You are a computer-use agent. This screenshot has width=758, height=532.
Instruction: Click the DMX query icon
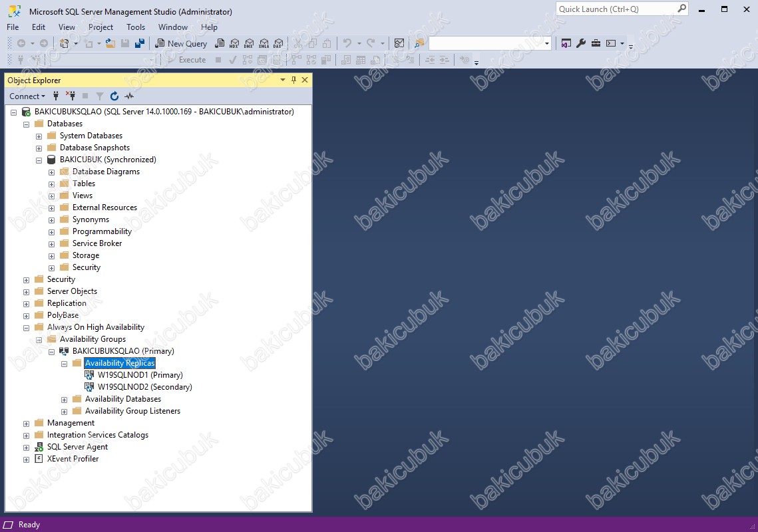pyautogui.click(x=249, y=43)
